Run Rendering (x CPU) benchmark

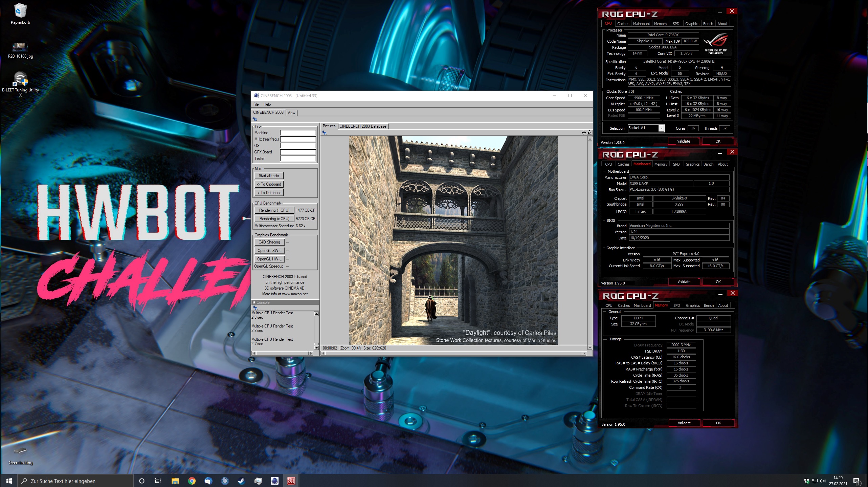(x=274, y=219)
